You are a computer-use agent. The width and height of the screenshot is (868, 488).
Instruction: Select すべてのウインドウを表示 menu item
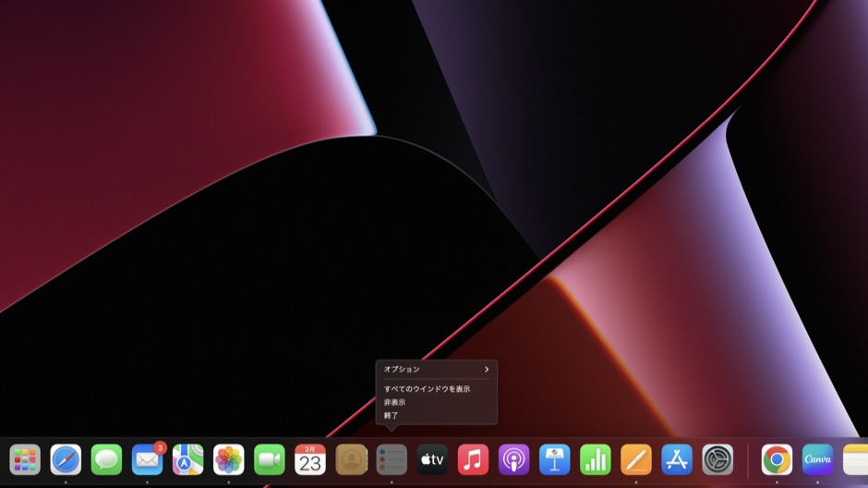click(427, 389)
